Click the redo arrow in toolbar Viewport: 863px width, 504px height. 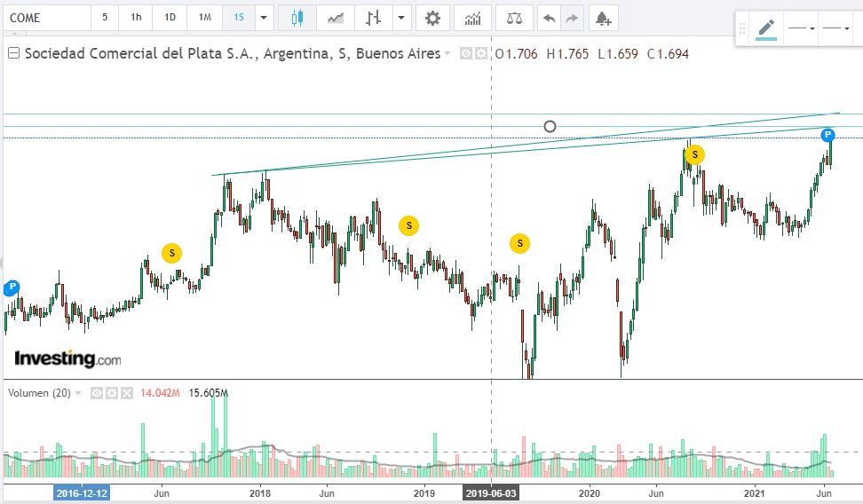(x=573, y=18)
